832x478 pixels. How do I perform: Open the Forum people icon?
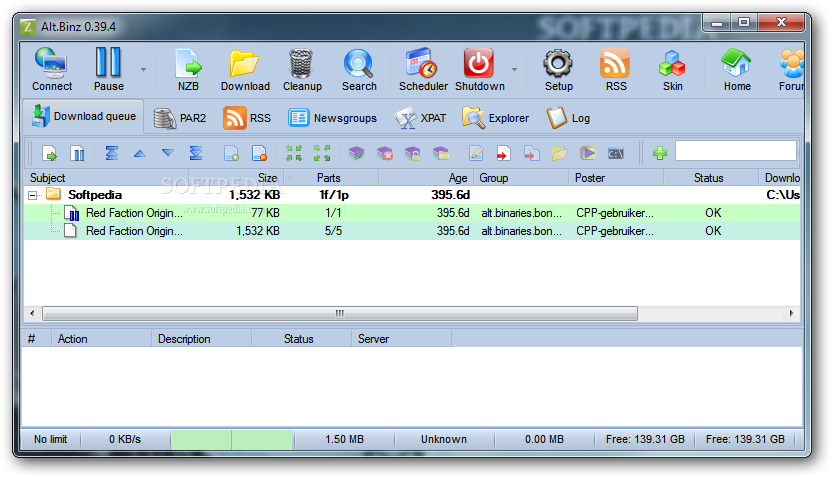791,69
